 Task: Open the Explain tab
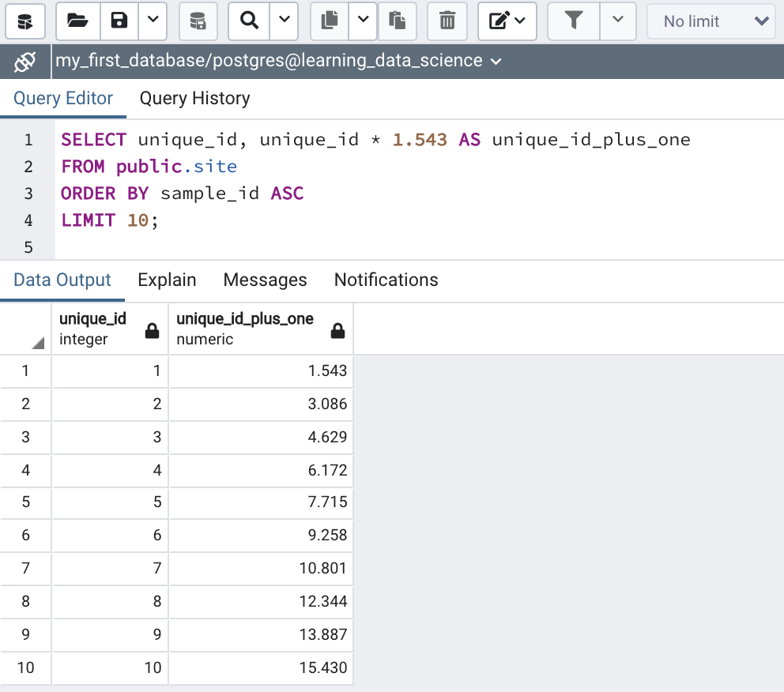(x=167, y=280)
